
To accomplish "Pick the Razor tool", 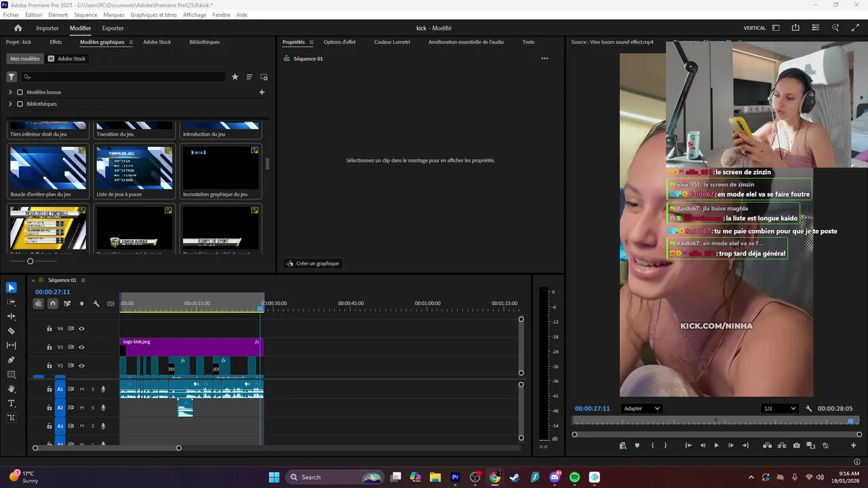I will click(x=11, y=331).
